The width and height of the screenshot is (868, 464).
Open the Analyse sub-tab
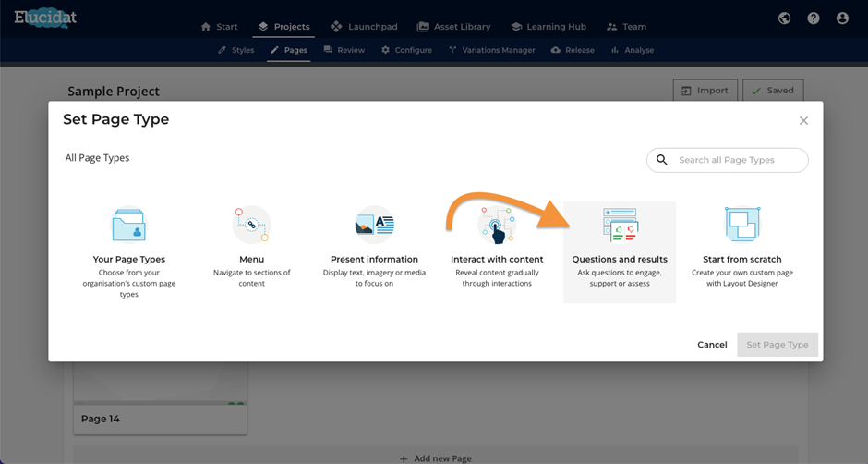pyautogui.click(x=633, y=50)
